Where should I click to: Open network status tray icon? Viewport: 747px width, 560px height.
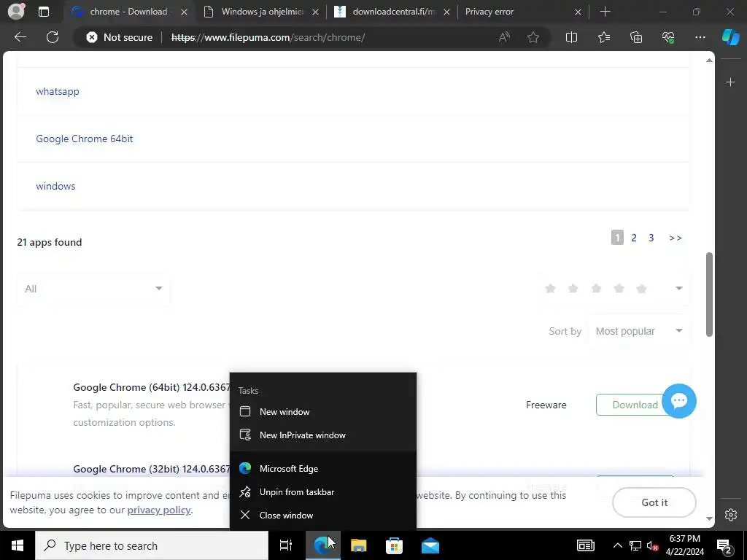tap(635, 545)
